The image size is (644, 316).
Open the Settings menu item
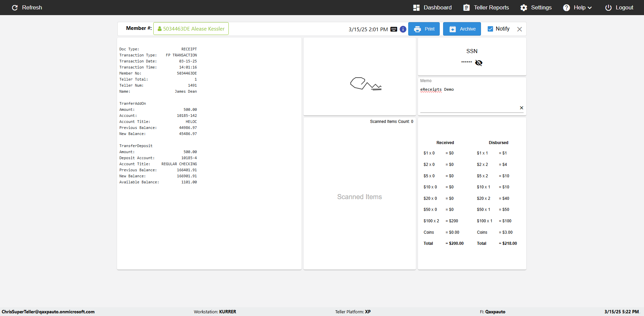click(x=536, y=7)
